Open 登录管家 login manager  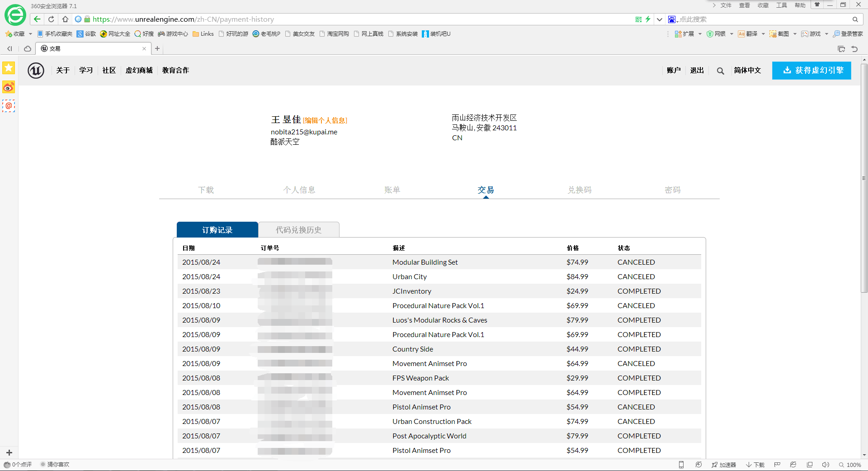(x=848, y=34)
